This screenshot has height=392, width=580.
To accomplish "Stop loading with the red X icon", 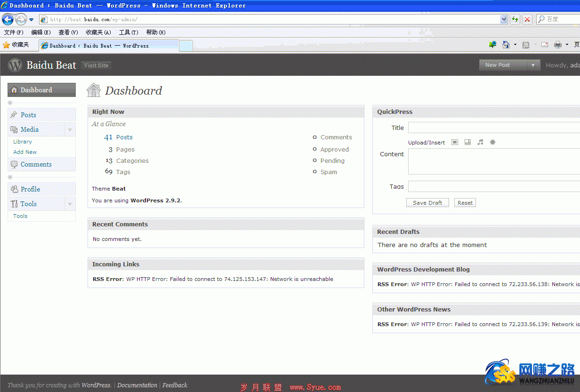I will (527, 19).
